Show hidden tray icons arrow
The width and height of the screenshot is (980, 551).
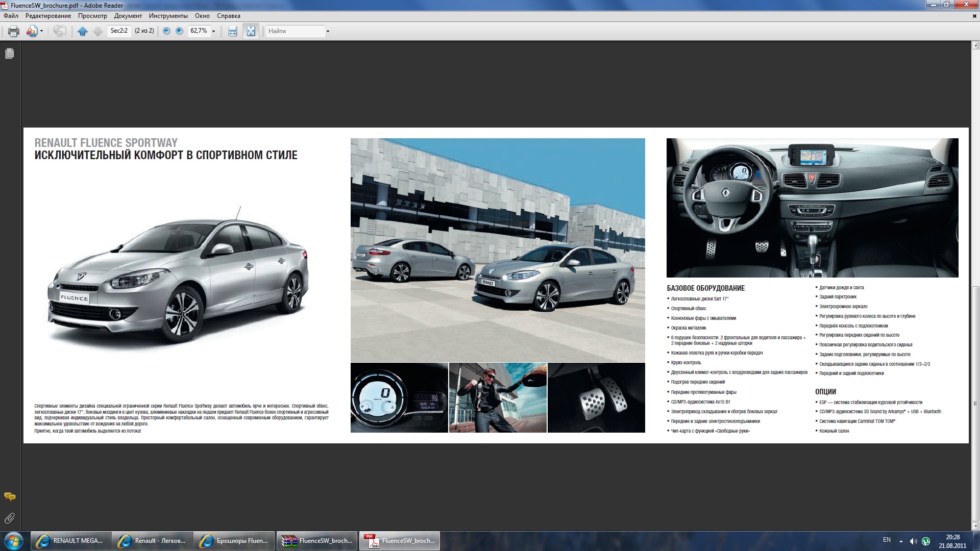tap(901, 541)
